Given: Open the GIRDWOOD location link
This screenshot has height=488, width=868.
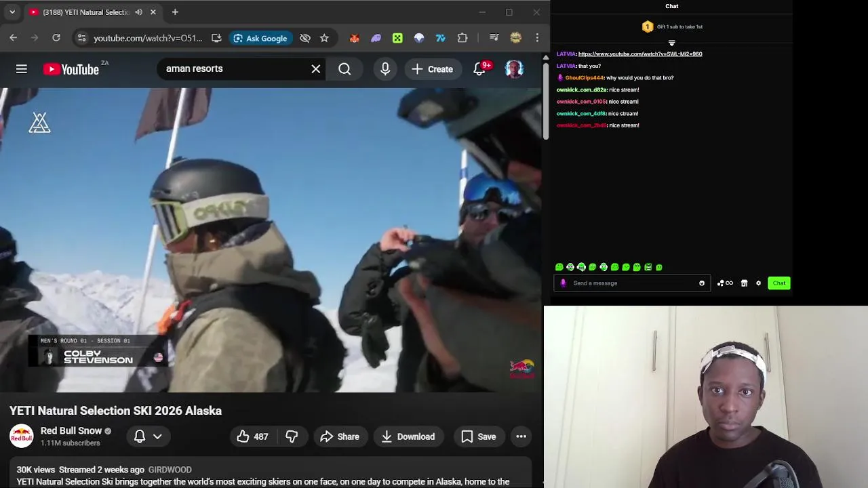Looking at the screenshot, I should tap(170, 470).
